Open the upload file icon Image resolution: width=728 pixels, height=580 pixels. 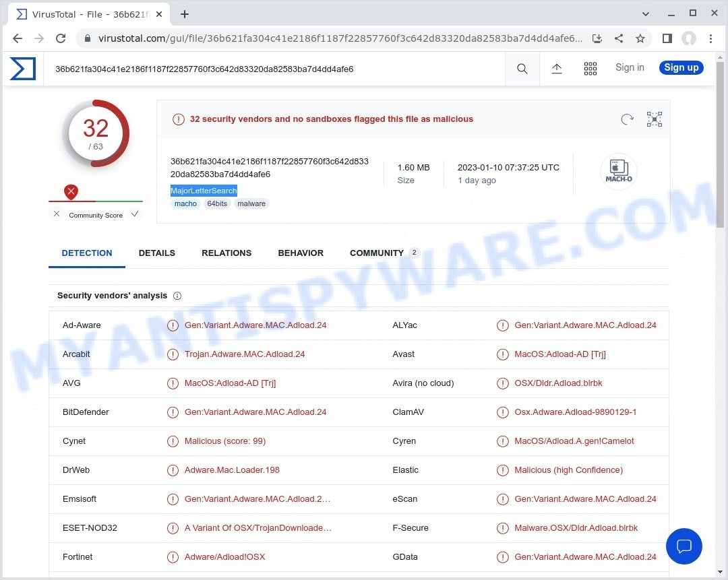pos(556,69)
